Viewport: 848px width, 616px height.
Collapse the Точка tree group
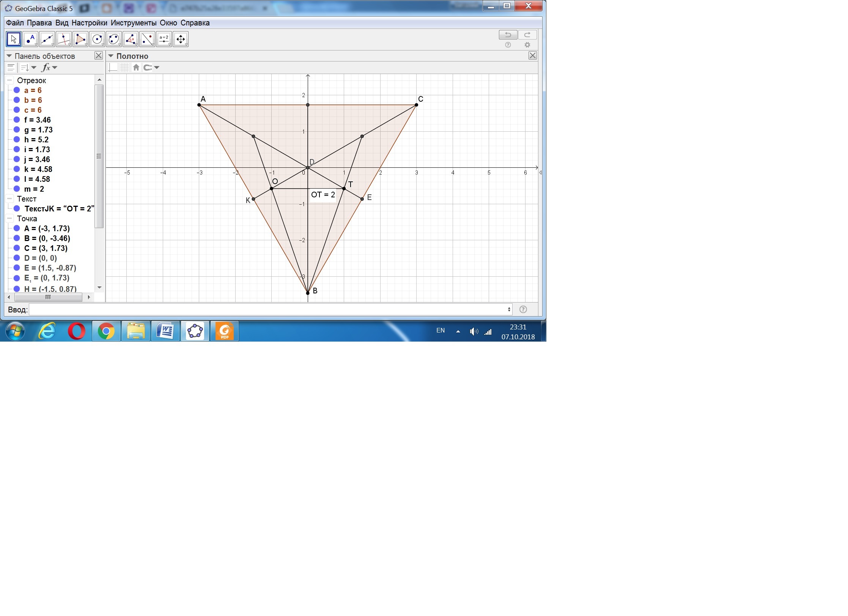10,219
